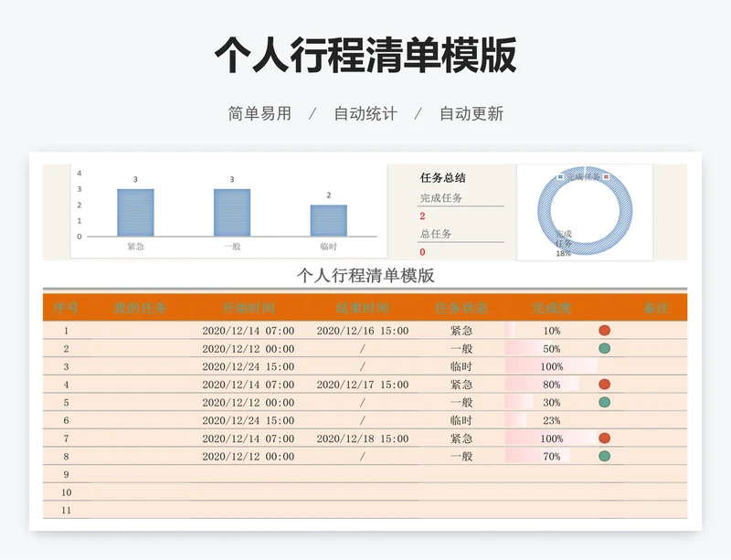This screenshot has height=560, width=731.
Task: Click the 80% progress bar in row 4
Action: (542, 385)
